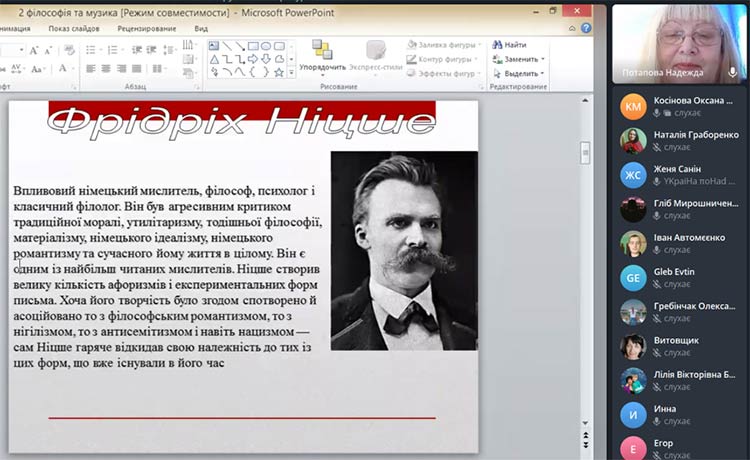This screenshot has height=460, width=750.
Task: Switch to the Рецензирование tab
Action: click(146, 29)
